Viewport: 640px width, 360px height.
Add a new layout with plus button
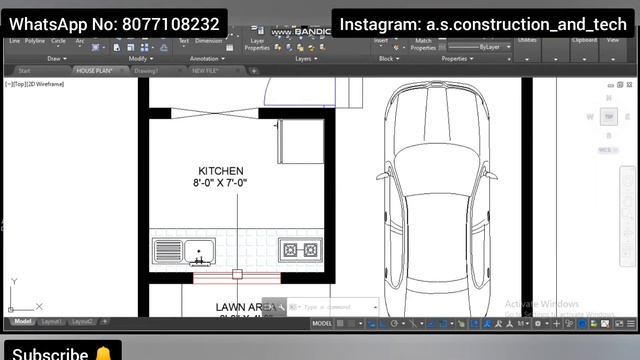(x=104, y=322)
